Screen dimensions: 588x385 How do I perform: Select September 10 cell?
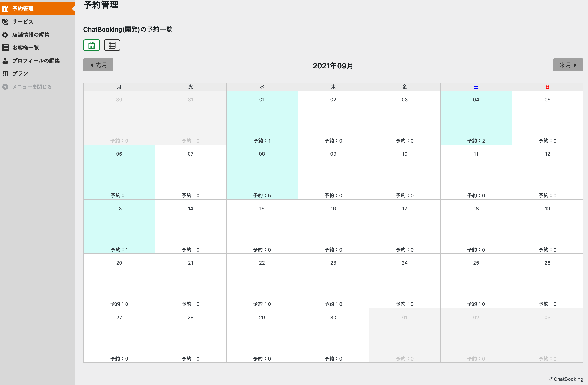click(x=404, y=172)
